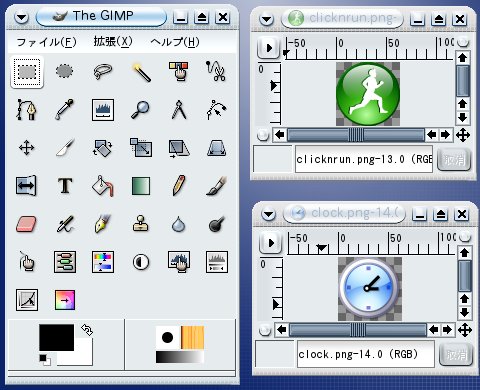Open the clicknrun.png image menu arrow button
The image size is (480, 390).
(269, 48)
